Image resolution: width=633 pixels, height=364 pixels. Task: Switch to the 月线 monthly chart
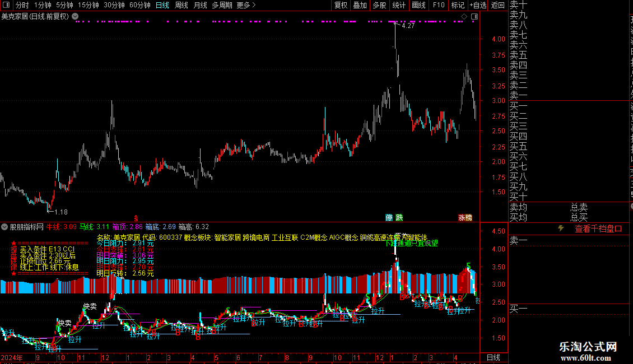[x=200, y=5]
